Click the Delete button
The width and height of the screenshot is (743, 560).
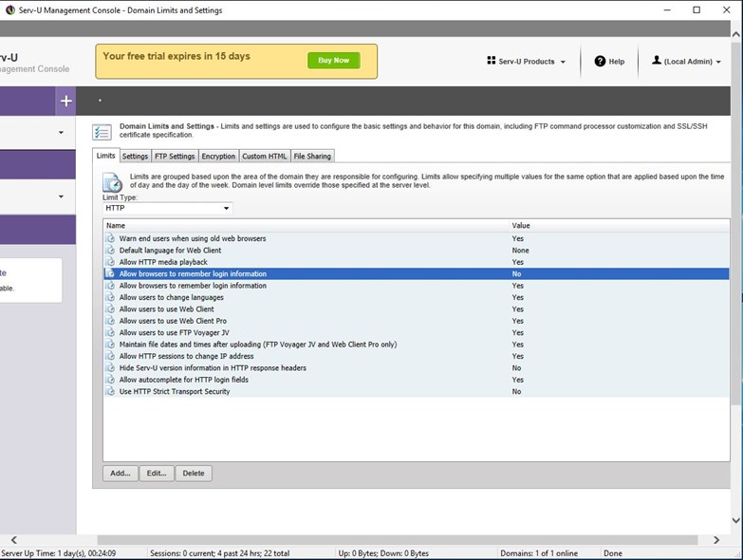194,474
